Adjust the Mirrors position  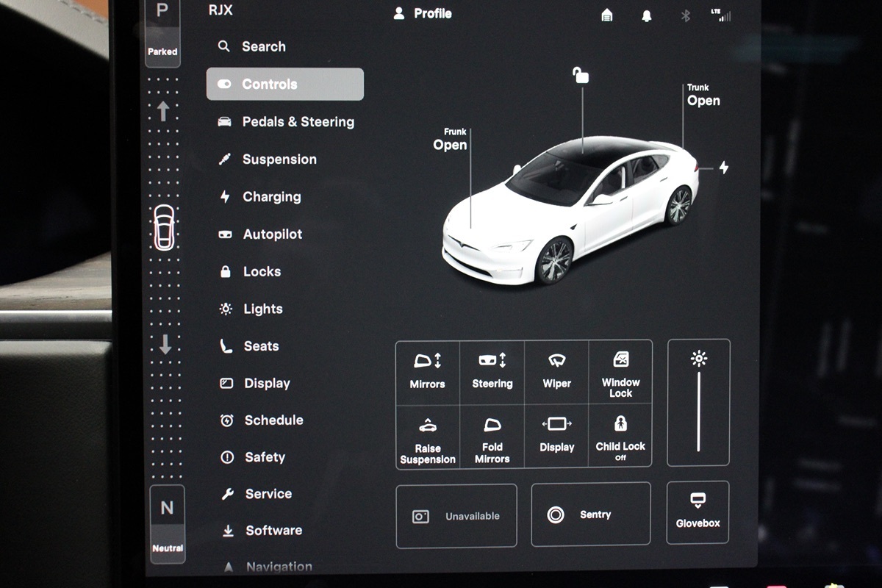tap(428, 371)
